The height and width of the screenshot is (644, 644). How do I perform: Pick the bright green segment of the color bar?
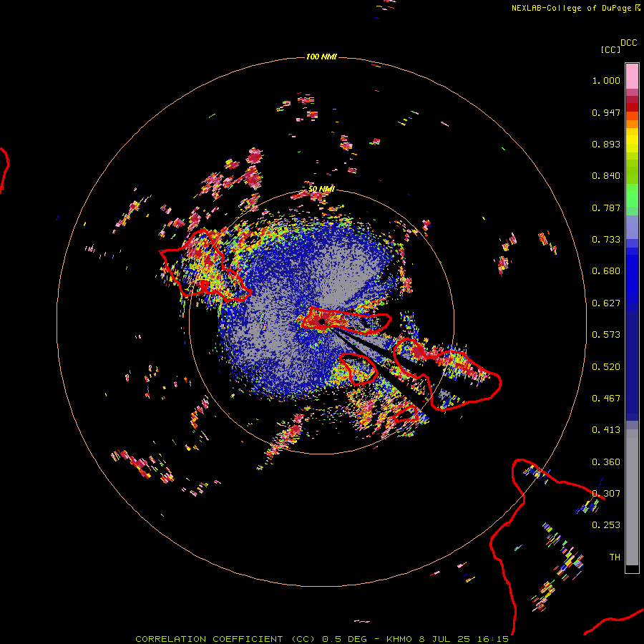click(x=632, y=195)
